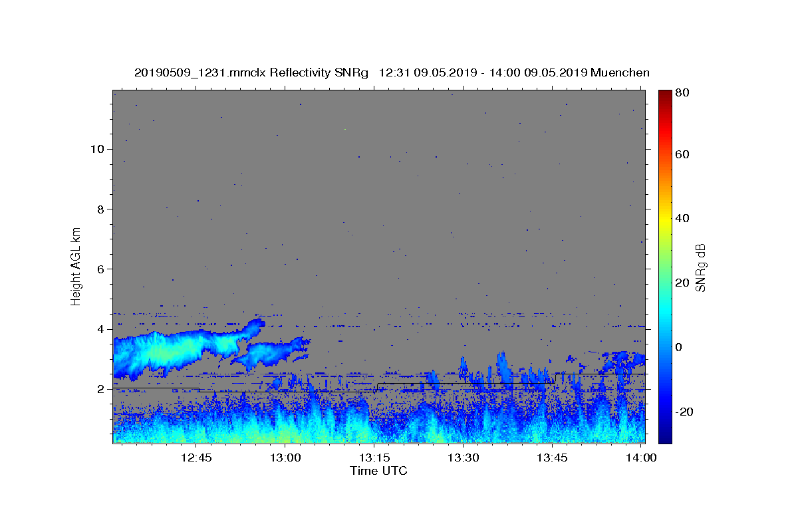
Task: Click the dark red top of the colorbar
Action: (665, 96)
